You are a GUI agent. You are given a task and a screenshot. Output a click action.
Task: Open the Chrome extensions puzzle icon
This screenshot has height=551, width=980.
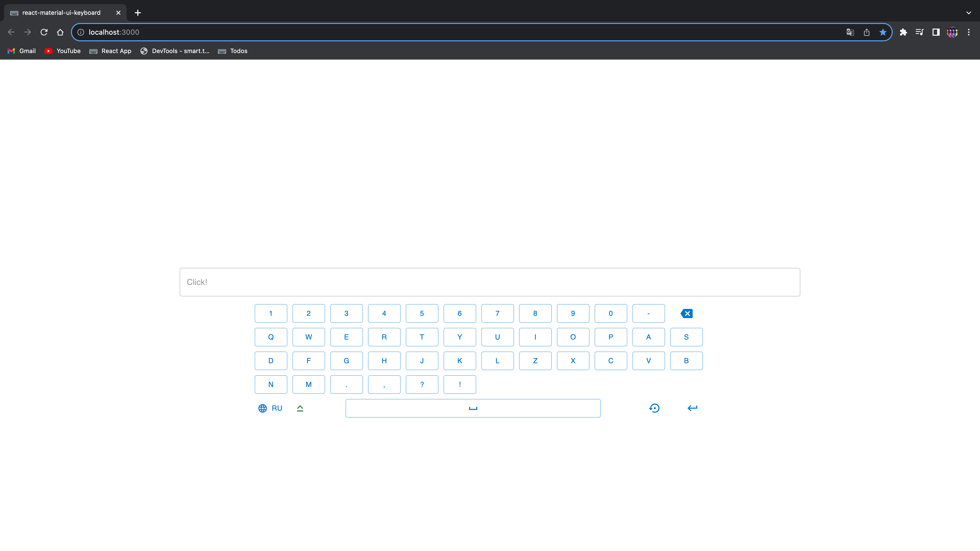(x=903, y=32)
